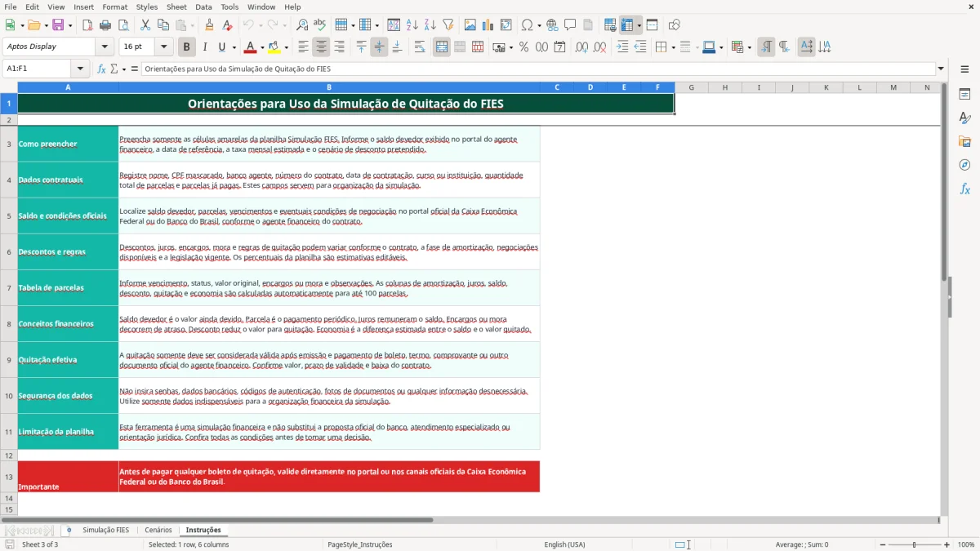Viewport: 980px width, 551px height.
Task: Open Name Box dropdown arrow
Action: point(80,69)
